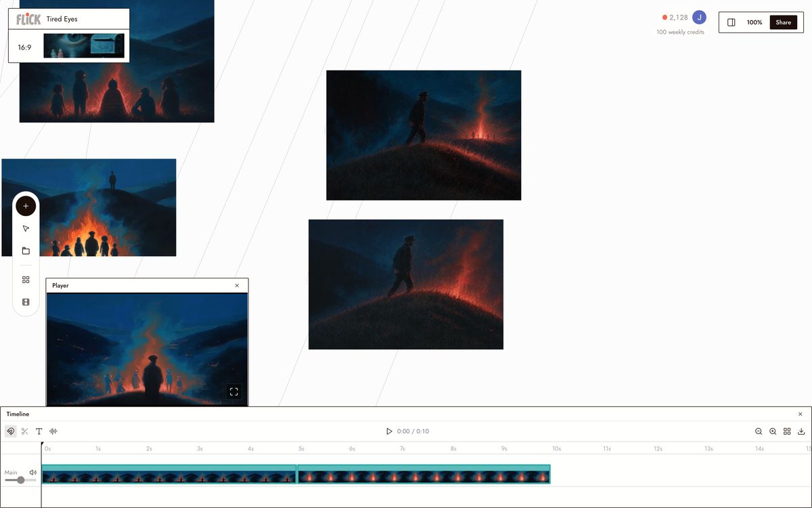
Task: Select image of crowd around bonfire with hilltop figure
Action: tap(89, 208)
